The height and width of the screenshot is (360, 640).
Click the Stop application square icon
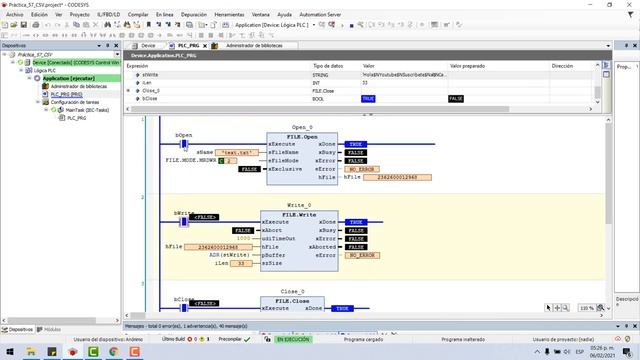coord(351,25)
